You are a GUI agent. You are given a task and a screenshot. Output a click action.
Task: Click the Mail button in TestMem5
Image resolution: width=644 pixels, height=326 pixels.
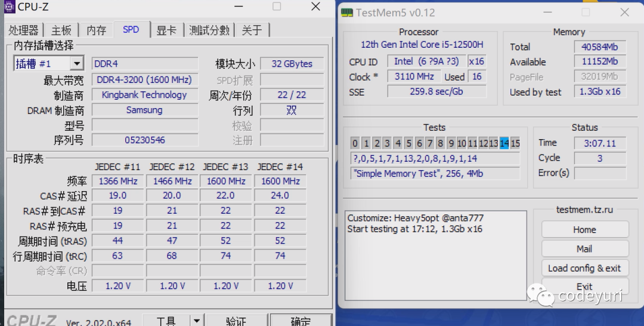(x=585, y=249)
